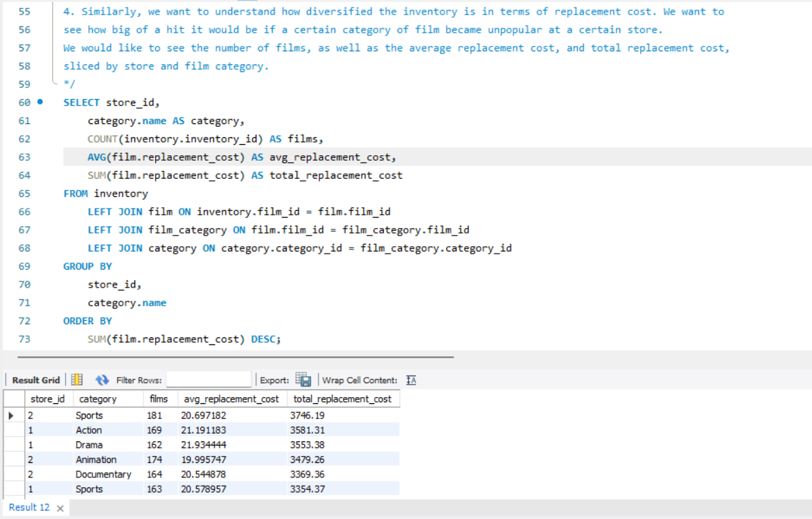The width and height of the screenshot is (812, 519).
Task: Sort results by the store_id column header
Action: pos(47,398)
